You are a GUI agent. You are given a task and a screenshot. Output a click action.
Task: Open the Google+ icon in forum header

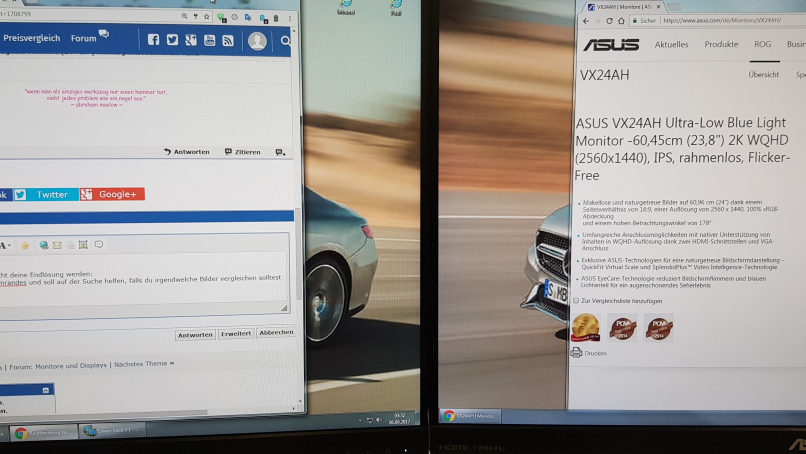pos(191,40)
